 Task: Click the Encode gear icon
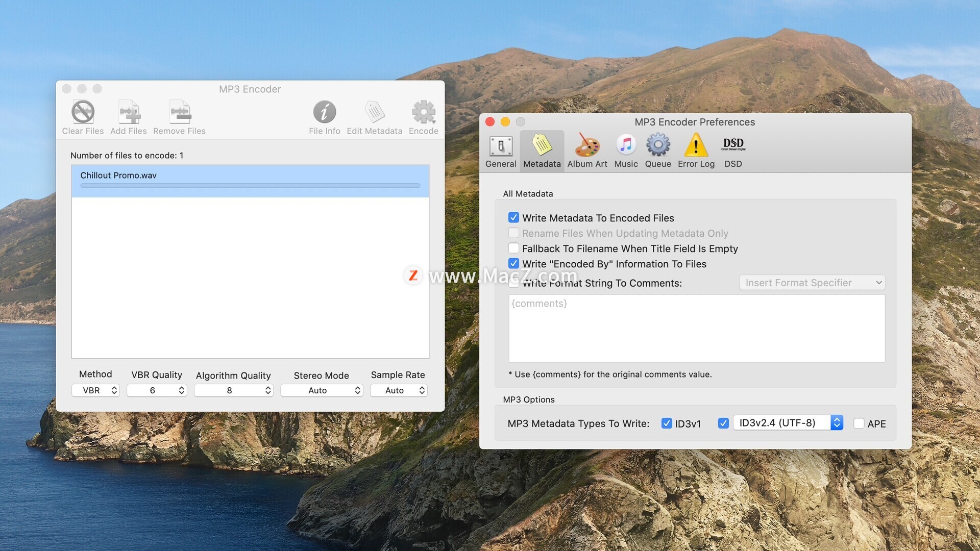tap(424, 112)
